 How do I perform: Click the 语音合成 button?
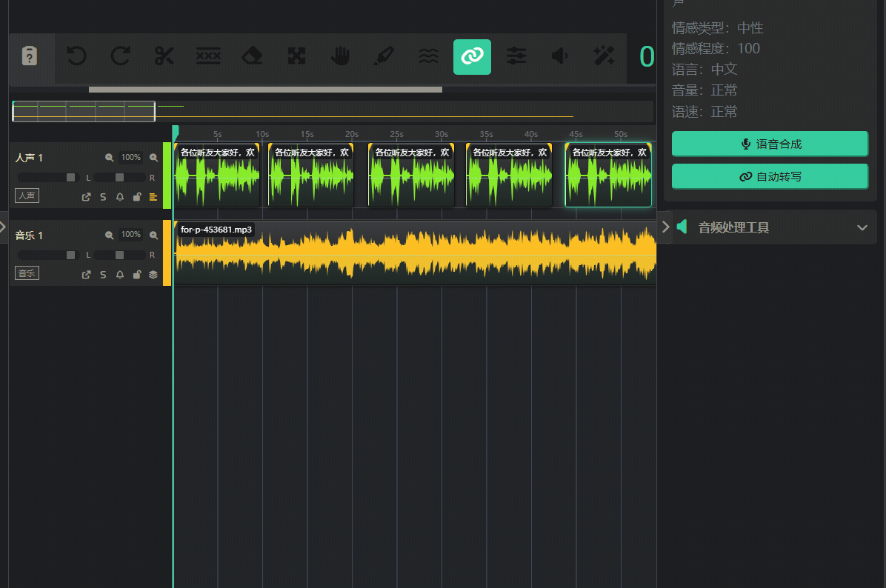tap(770, 144)
